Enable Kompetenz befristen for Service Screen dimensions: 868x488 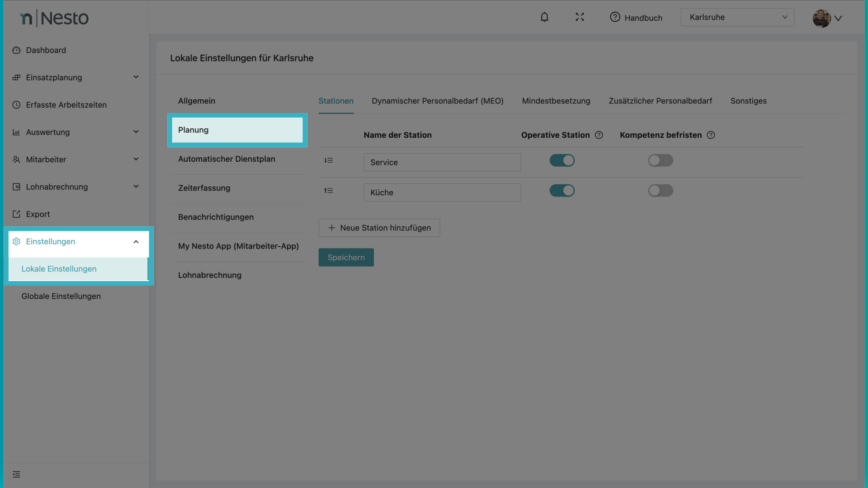click(660, 160)
